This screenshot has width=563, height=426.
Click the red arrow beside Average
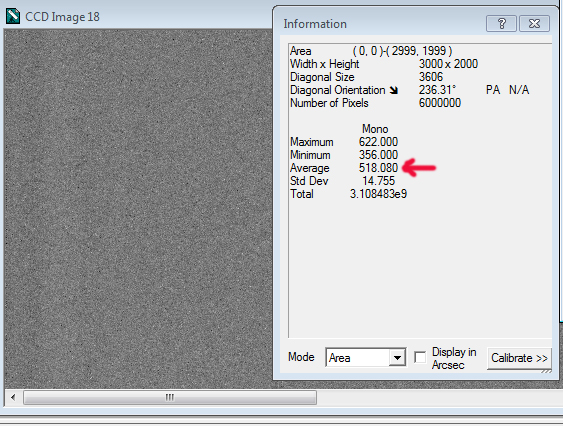pos(419,167)
